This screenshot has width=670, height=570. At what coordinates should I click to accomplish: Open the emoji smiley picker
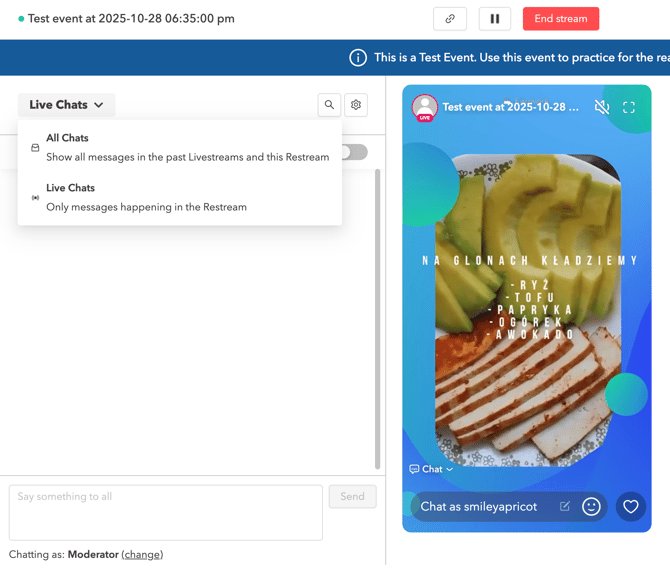591,507
